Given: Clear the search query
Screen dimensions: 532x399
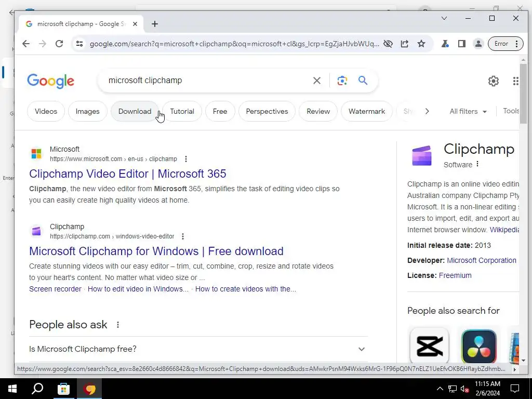Looking at the screenshot, I should pos(316,81).
